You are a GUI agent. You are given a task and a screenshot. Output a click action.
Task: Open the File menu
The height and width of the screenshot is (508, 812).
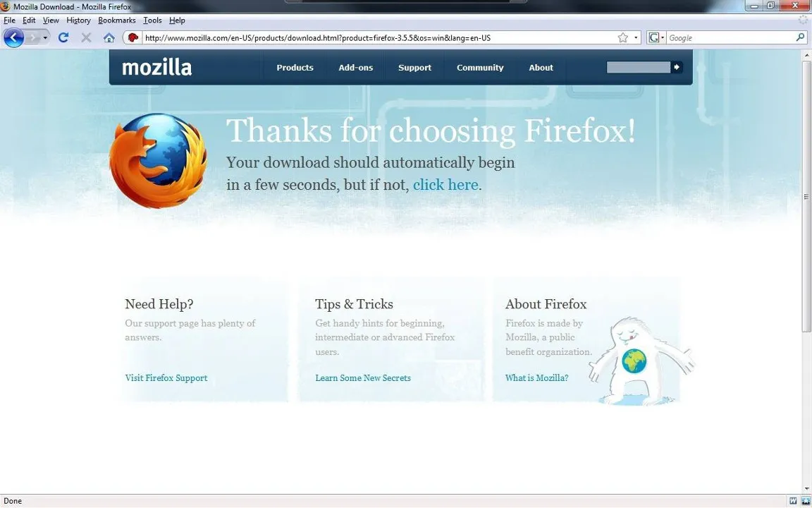[x=9, y=20]
